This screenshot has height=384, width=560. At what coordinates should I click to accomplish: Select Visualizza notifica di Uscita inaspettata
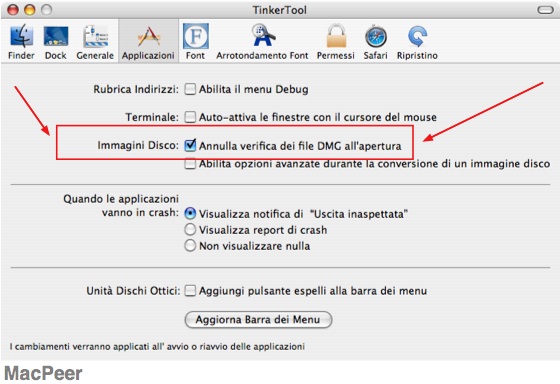[190, 214]
